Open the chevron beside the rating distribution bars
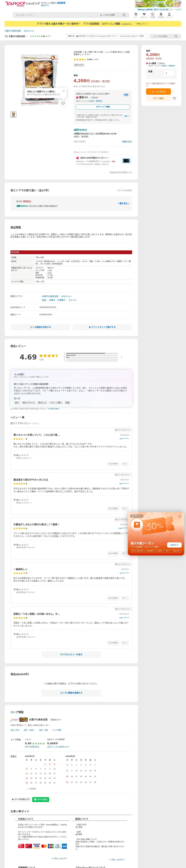186x868 pixels. tap(122, 357)
